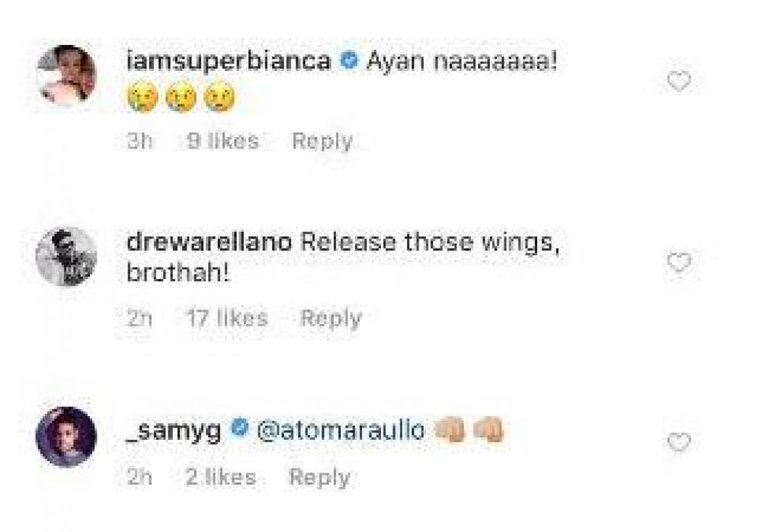
Task: Reply to _samyg's comment
Action: (x=320, y=477)
